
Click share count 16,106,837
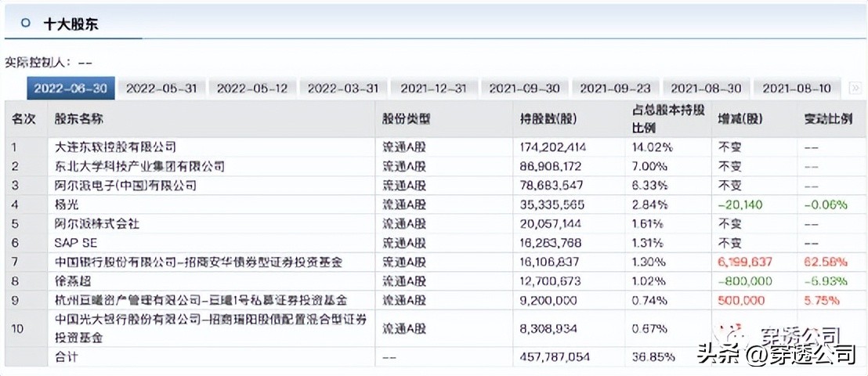pos(549,262)
